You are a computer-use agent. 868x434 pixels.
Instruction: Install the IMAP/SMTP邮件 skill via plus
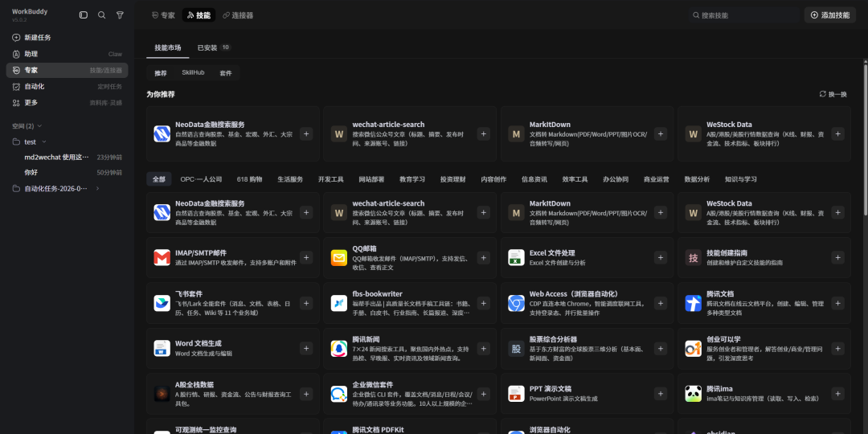(306, 257)
